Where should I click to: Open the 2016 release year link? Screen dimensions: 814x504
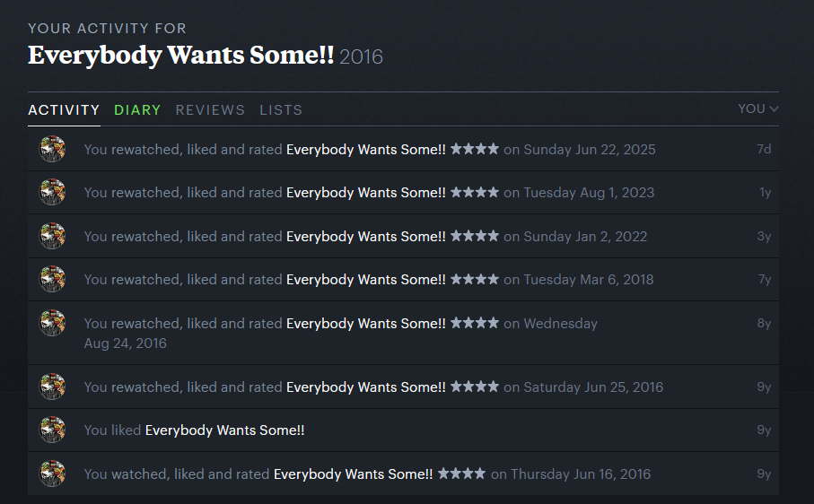[361, 57]
